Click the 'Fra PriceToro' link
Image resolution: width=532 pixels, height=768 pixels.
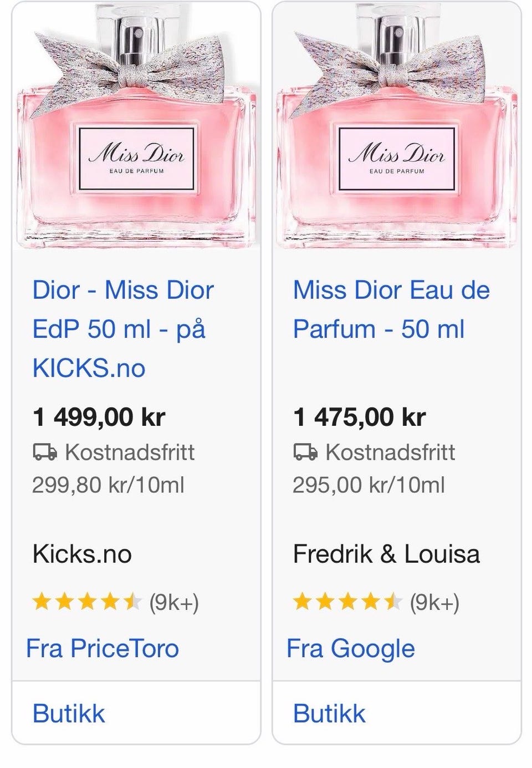pos(103,648)
